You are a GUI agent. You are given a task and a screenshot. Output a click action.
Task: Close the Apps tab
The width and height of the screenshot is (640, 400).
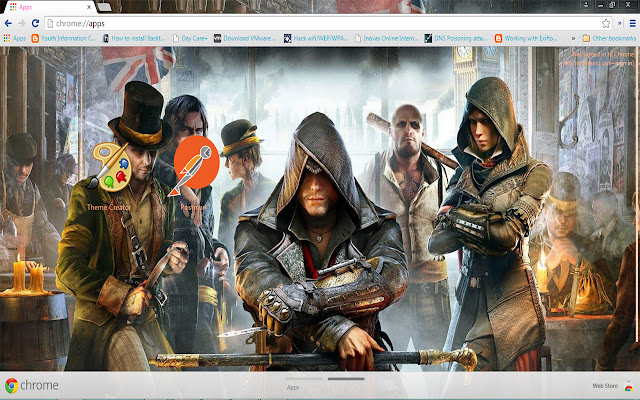coord(89,7)
